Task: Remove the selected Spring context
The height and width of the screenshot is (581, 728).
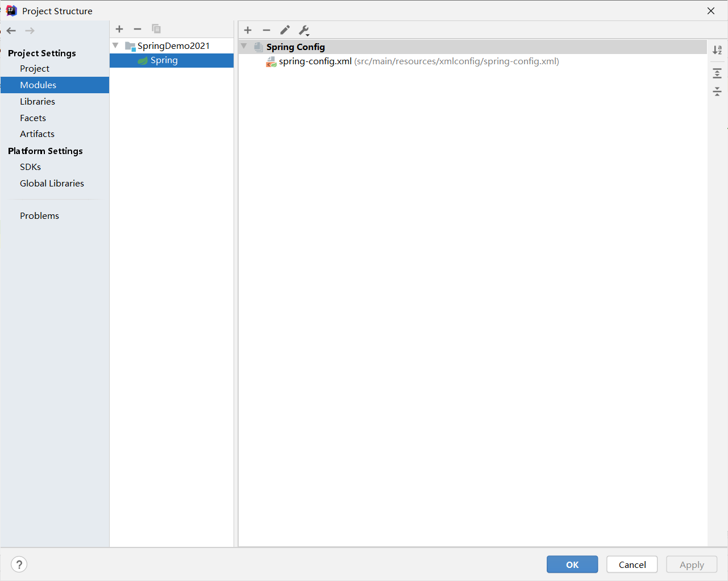Action: coord(267,30)
